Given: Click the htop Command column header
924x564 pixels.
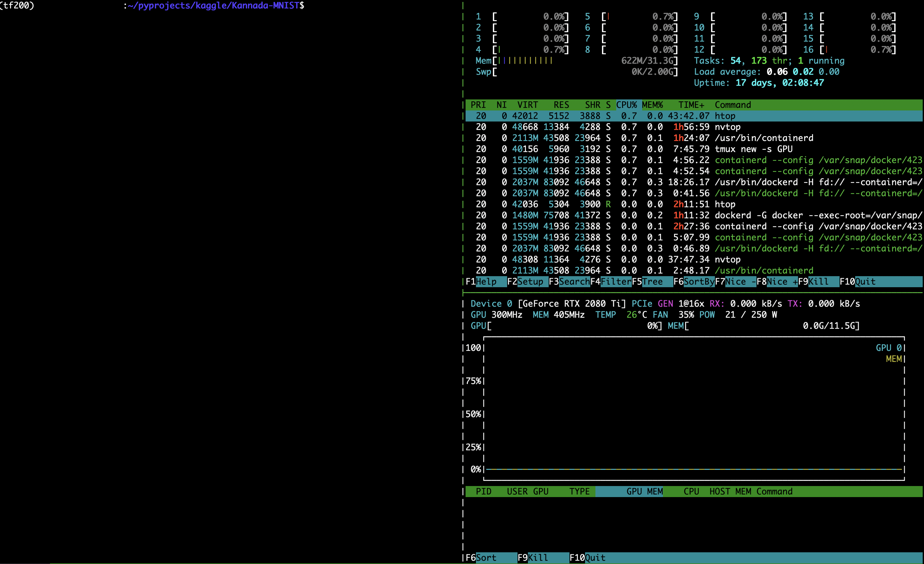Looking at the screenshot, I should pos(733,105).
